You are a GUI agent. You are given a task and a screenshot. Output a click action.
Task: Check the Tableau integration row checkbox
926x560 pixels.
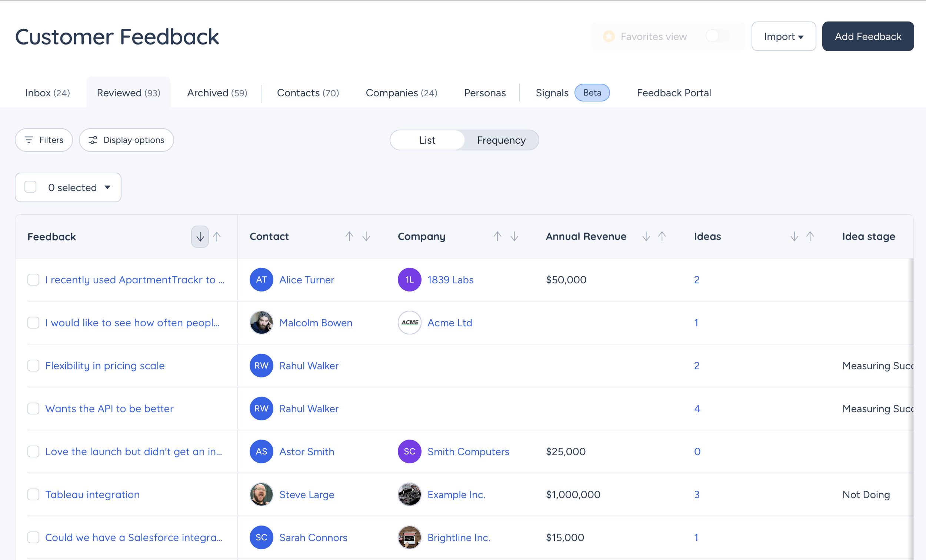[x=33, y=494]
